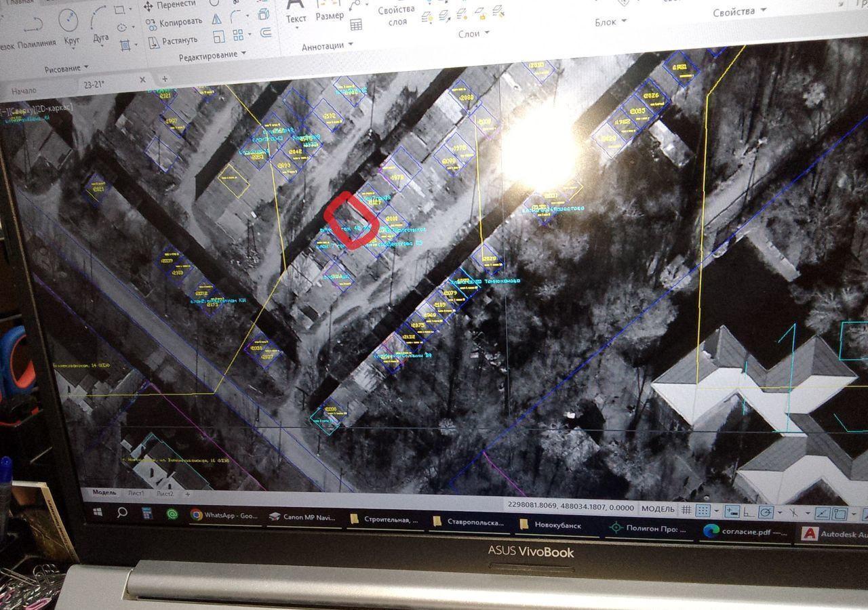This screenshot has width=868, height=610.
Task: Expand the Слои panel dropdown
Action: pyautogui.click(x=473, y=33)
